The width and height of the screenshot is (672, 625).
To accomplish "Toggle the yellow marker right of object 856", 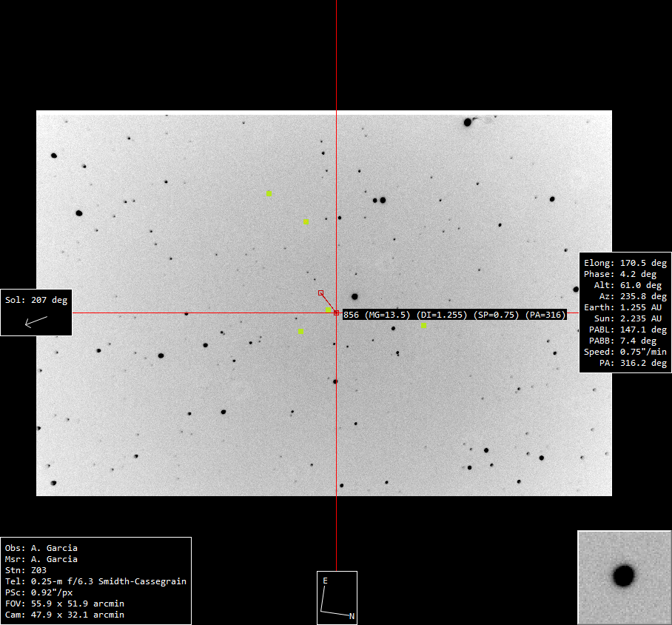I will pyautogui.click(x=424, y=324).
